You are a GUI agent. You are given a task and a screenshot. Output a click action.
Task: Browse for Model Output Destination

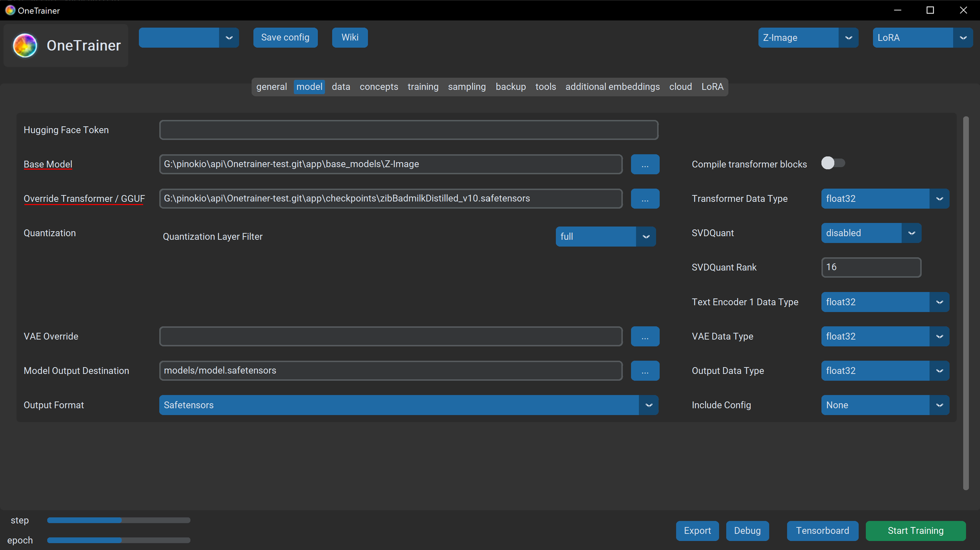coord(645,371)
